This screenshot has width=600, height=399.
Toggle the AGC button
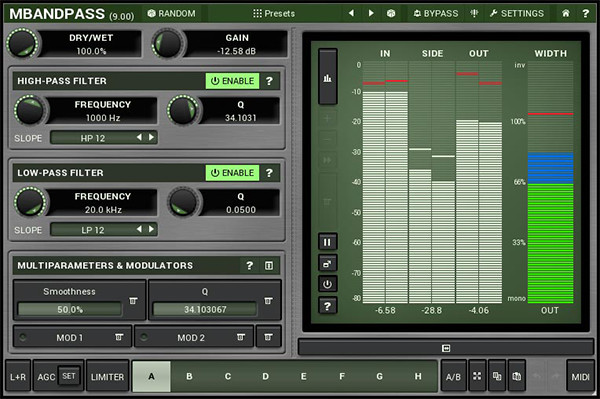coord(46,376)
